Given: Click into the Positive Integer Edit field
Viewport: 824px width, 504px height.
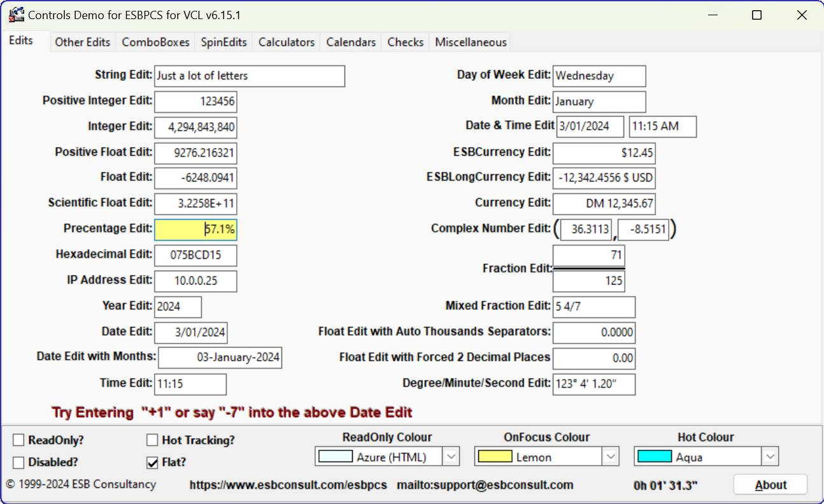Looking at the screenshot, I should (x=196, y=102).
